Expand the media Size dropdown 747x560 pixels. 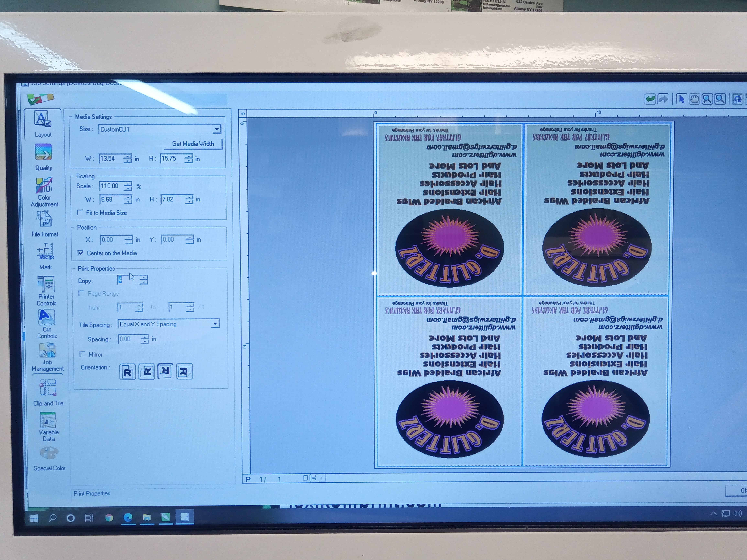[x=216, y=129]
